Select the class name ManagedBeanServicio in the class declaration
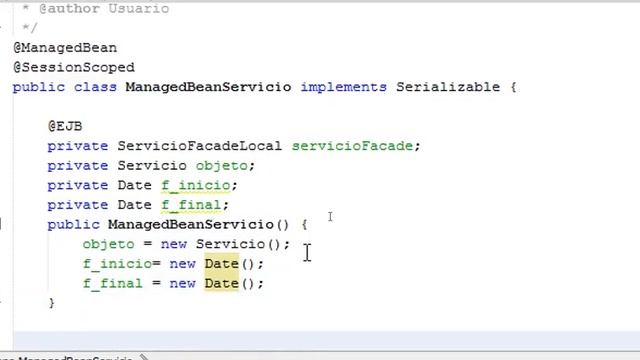This screenshot has height=360, width=640. click(208, 87)
